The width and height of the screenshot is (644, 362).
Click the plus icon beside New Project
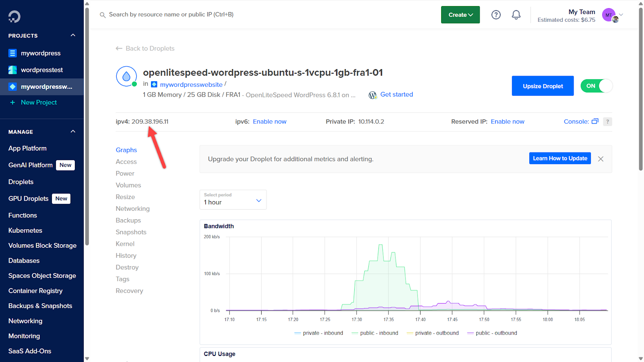pyautogui.click(x=12, y=103)
